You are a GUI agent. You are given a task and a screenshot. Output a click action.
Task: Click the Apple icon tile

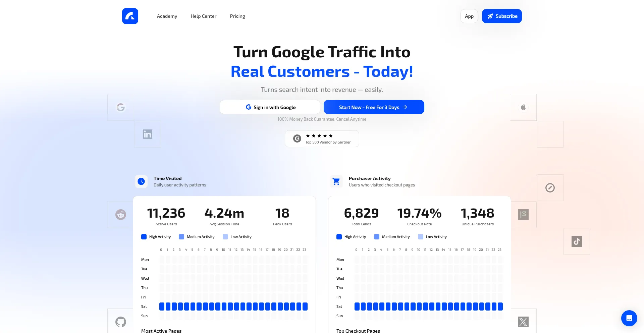523,107
